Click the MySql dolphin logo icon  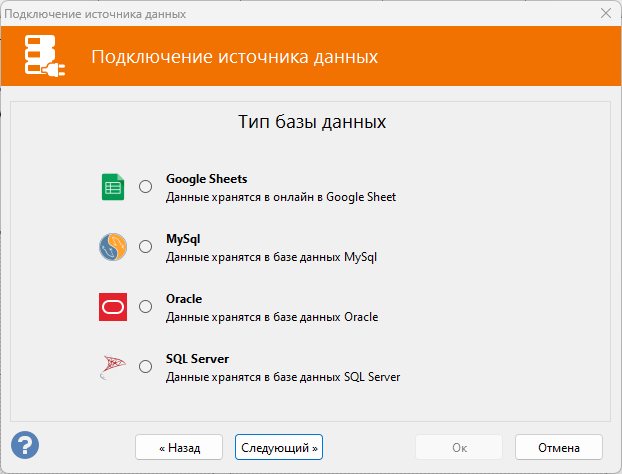(113, 247)
